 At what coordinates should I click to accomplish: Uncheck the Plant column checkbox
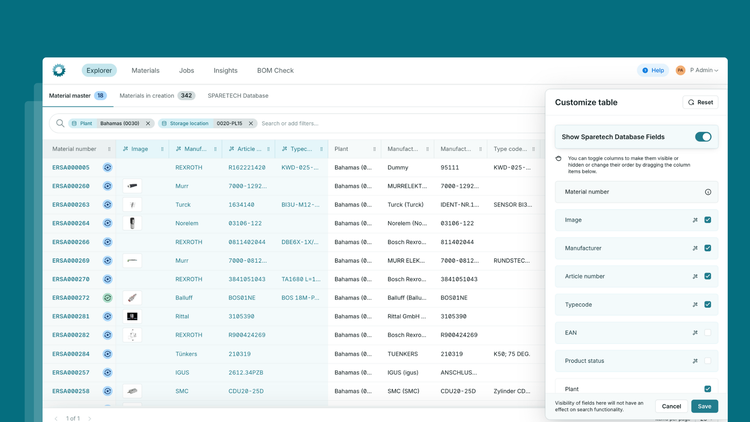(708, 389)
